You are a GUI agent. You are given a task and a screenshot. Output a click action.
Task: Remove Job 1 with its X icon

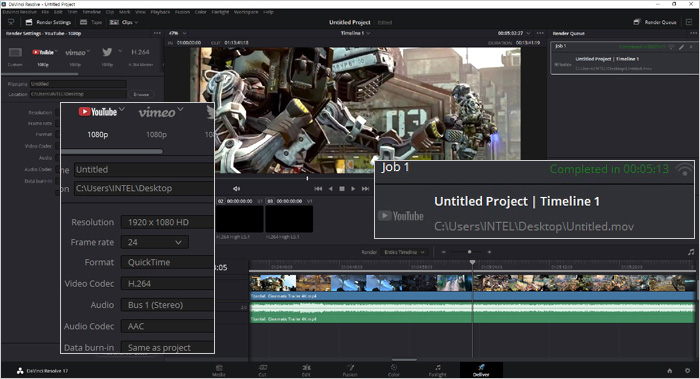point(691,47)
